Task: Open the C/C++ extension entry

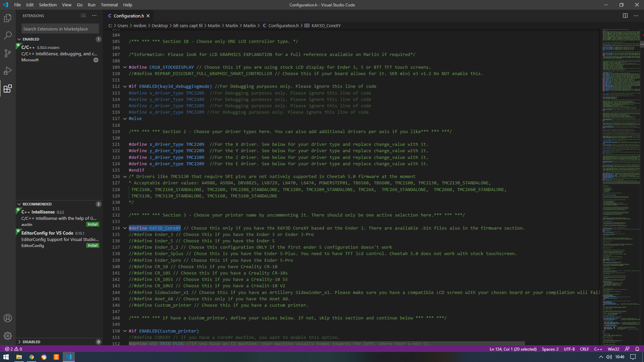Action: tap(59, 54)
